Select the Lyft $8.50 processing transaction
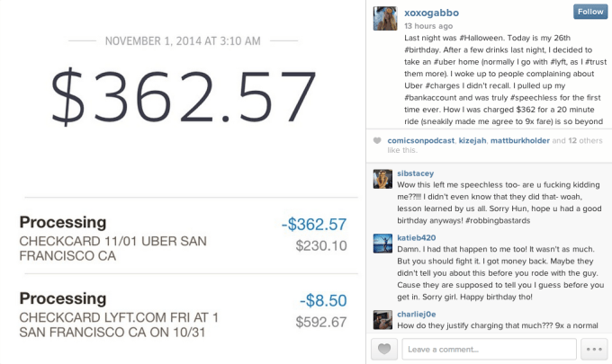612x364 pixels. 182,314
